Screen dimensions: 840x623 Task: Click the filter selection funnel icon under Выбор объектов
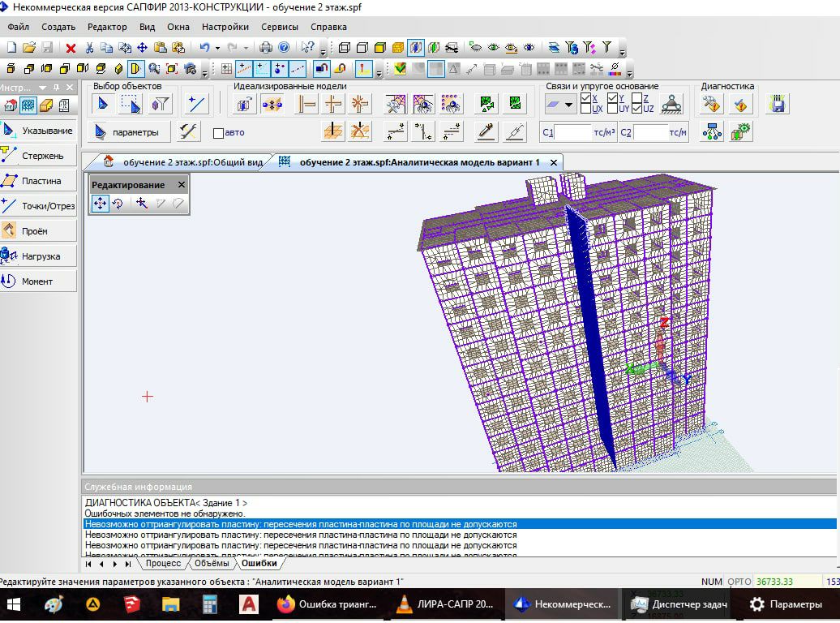[160, 104]
